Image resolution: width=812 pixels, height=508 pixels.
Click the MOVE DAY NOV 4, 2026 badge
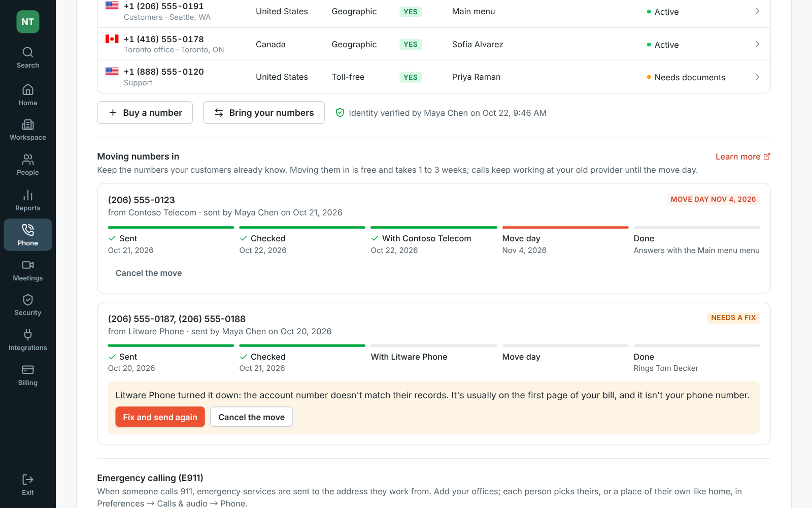coord(713,199)
